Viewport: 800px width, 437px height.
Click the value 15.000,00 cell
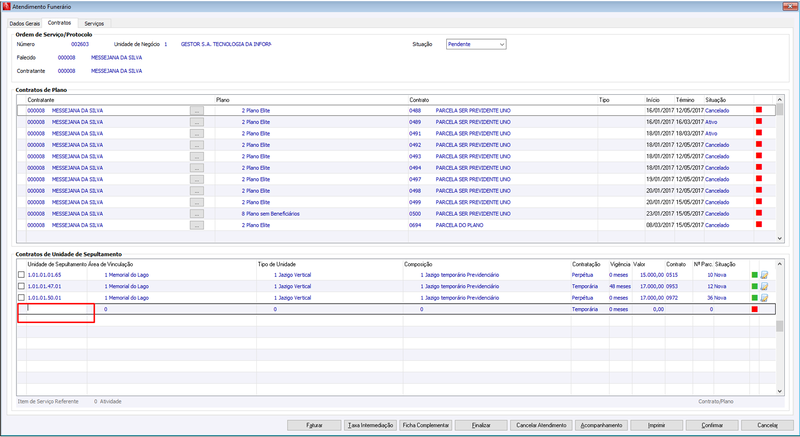(652, 275)
